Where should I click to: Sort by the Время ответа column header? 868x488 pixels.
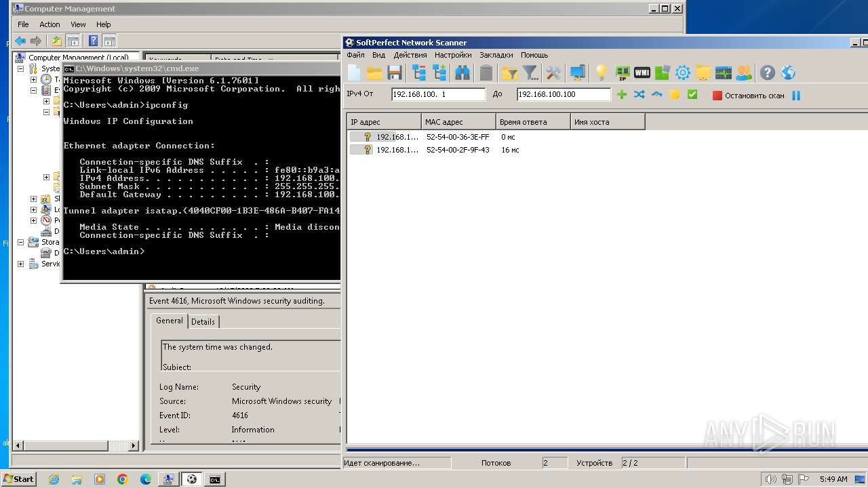533,122
